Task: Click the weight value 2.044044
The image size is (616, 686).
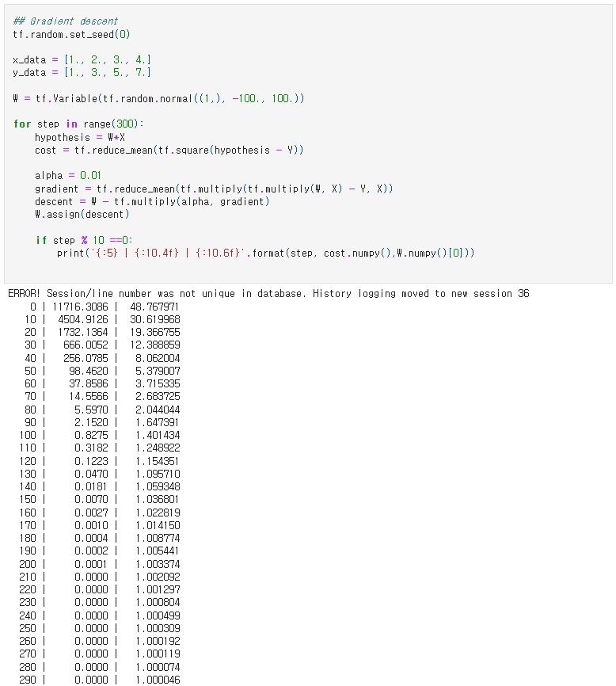Action: click(x=158, y=410)
